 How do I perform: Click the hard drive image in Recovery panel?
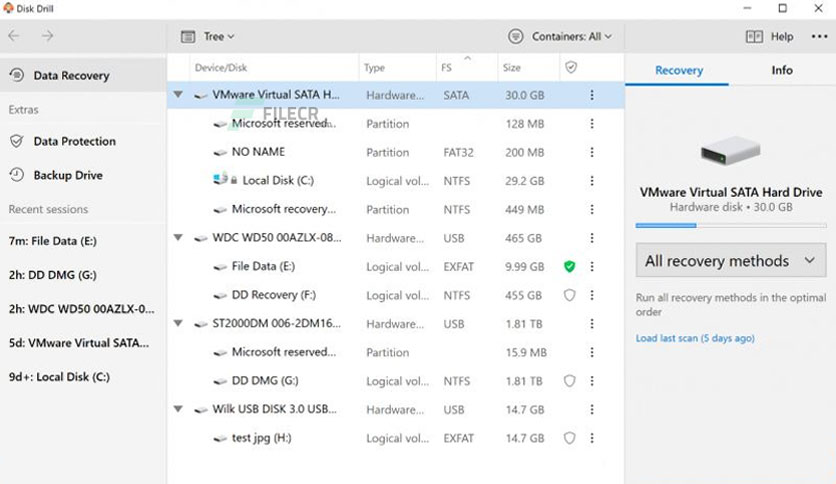pyautogui.click(x=730, y=150)
